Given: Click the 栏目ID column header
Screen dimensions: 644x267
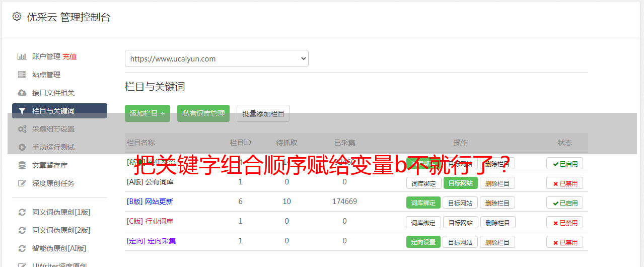Looking at the screenshot, I should click(241, 143).
